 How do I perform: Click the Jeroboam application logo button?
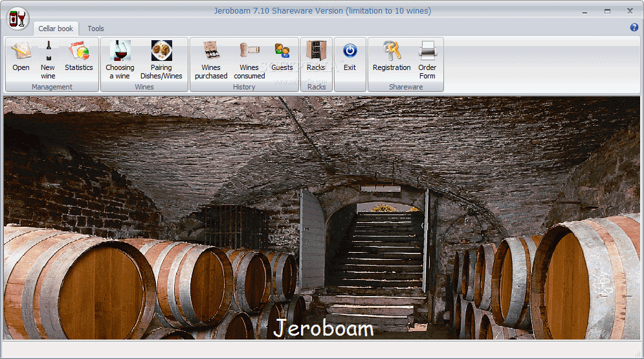click(x=17, y=19)
